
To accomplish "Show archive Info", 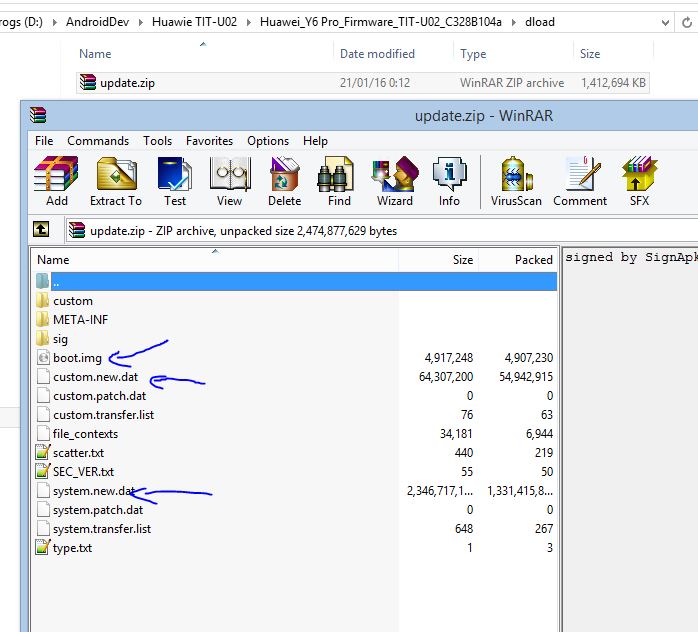I will click(449, 181).
